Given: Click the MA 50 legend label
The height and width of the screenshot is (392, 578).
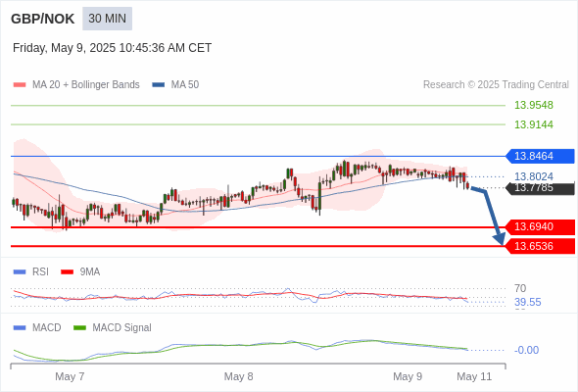Looking at the screenshot, I should tap(185, 85).
